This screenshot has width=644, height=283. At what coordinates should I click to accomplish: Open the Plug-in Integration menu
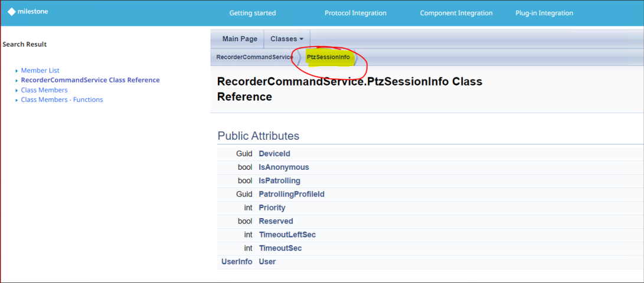(x=544, y=13)
